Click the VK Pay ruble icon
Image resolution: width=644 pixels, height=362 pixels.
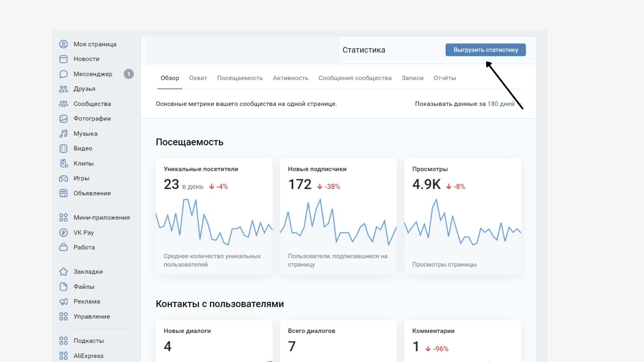tap(63, 233)
